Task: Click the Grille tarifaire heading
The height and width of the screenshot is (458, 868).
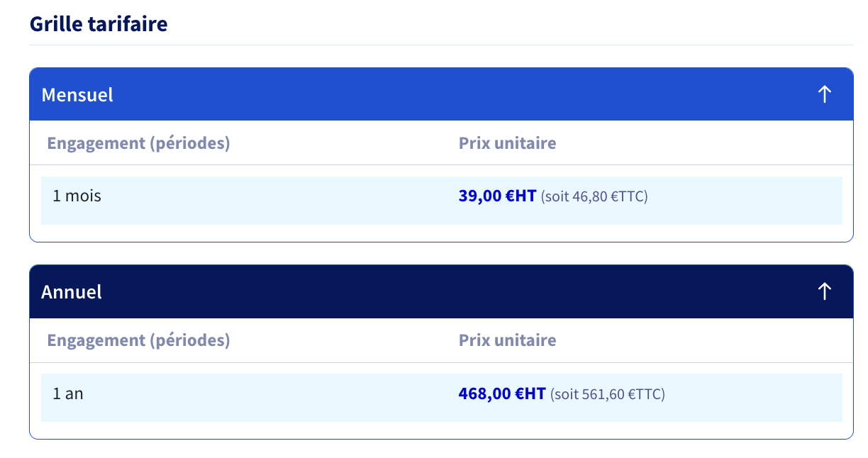Action: [99, 23]
